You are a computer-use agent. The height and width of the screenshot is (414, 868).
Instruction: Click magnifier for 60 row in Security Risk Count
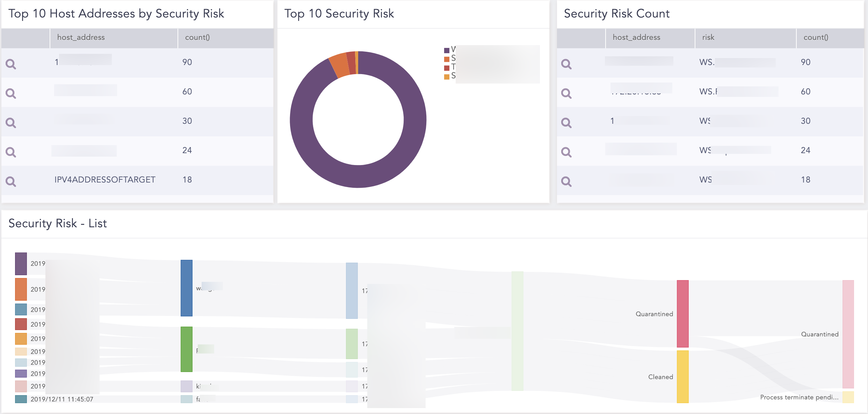566,93
